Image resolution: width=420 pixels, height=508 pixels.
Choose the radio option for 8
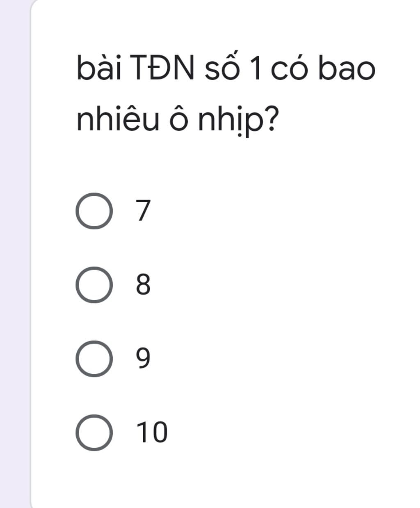point(94,284)
